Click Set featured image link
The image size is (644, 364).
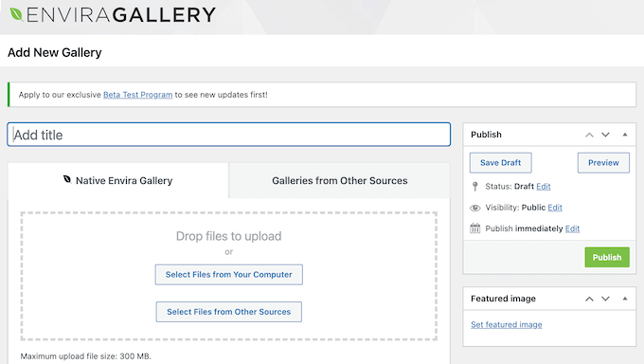coord(507,324)
